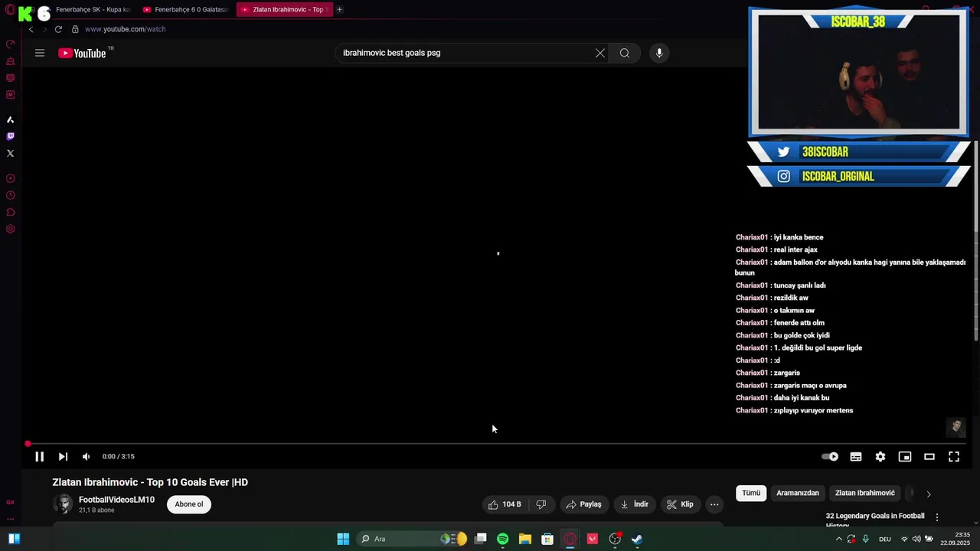Open the X (Twitter) sidebar panel
This screenshot has height=551, width=980.
(x=10, y=153)
